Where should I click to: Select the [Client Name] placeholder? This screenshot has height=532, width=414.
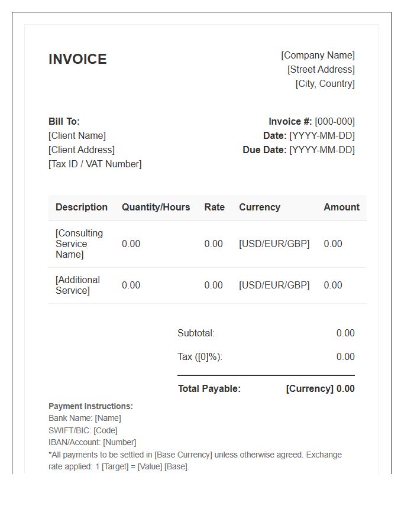pyautogui.click(x=77, y=136)
